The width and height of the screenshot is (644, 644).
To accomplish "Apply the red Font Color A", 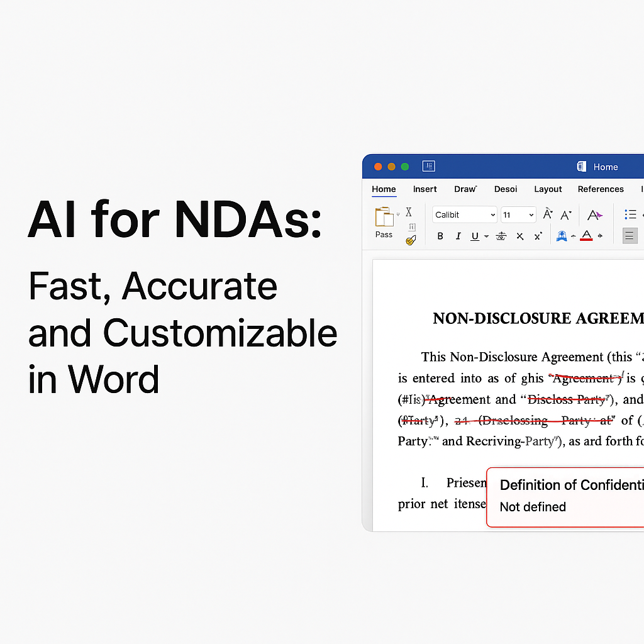I will point(586,236).
